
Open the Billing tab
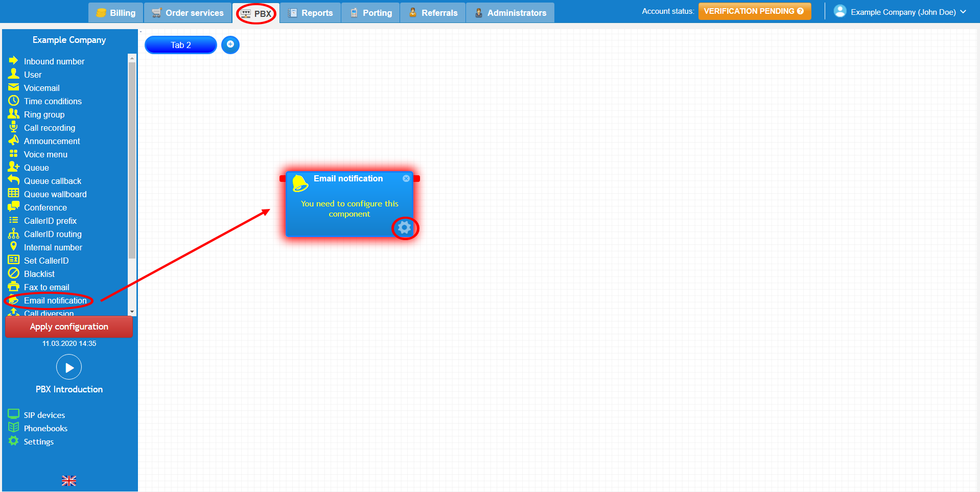click(x=116, y=13)
